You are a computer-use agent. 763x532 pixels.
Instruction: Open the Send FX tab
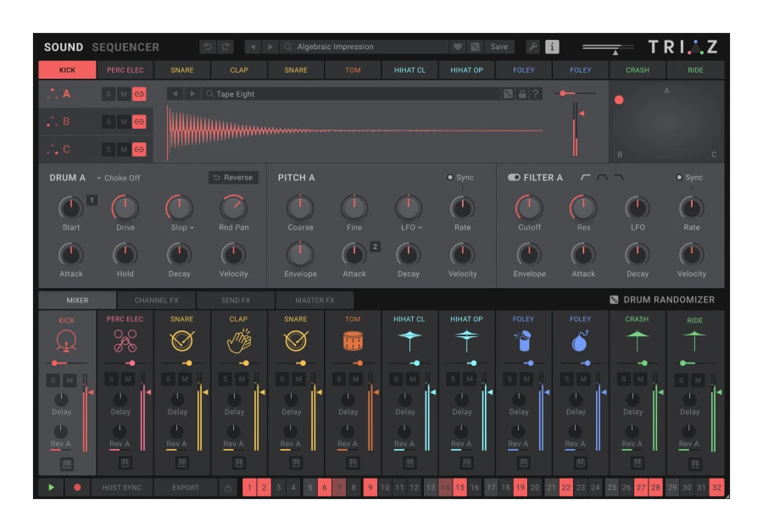[x=236, y=301]
